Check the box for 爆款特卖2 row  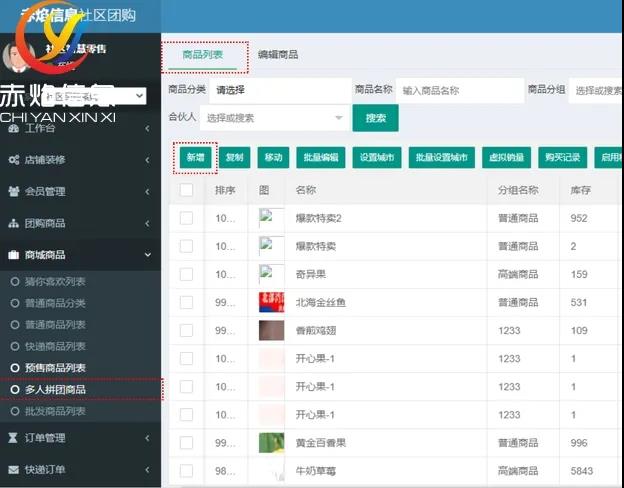(186, 218)
